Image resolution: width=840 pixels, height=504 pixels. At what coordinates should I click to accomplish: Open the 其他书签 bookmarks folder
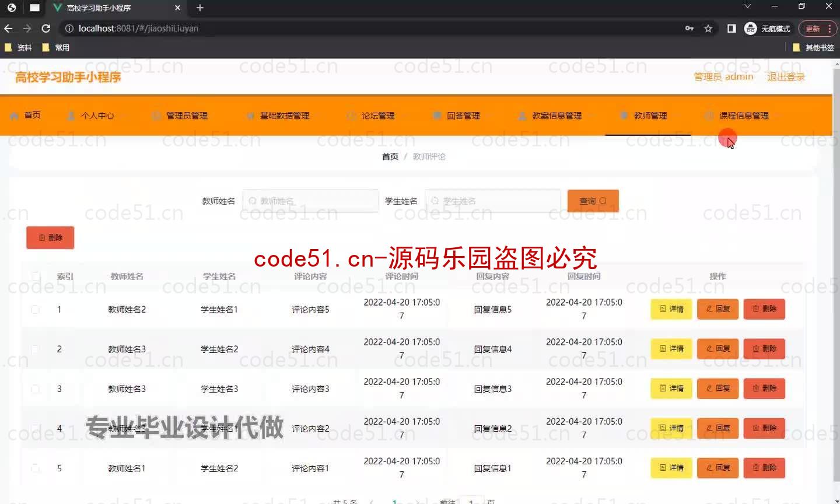813,48
